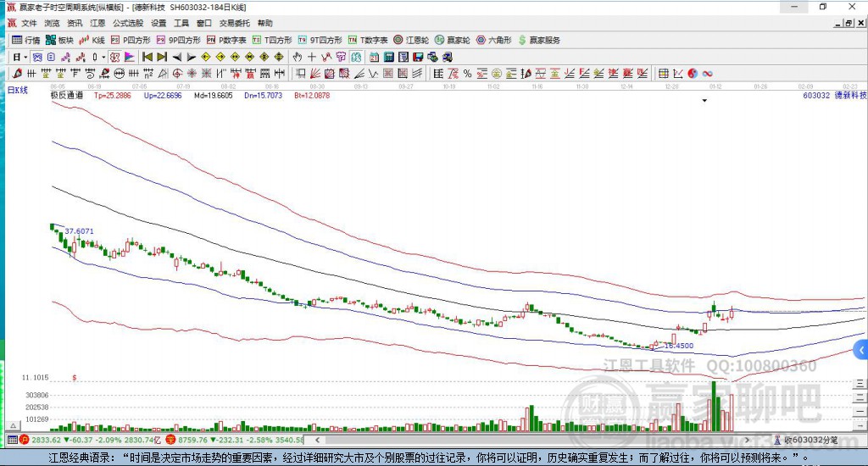This screenshot has height=466, width=868.
Task: Open the 公式选股 menu
Action: [127, 23]
